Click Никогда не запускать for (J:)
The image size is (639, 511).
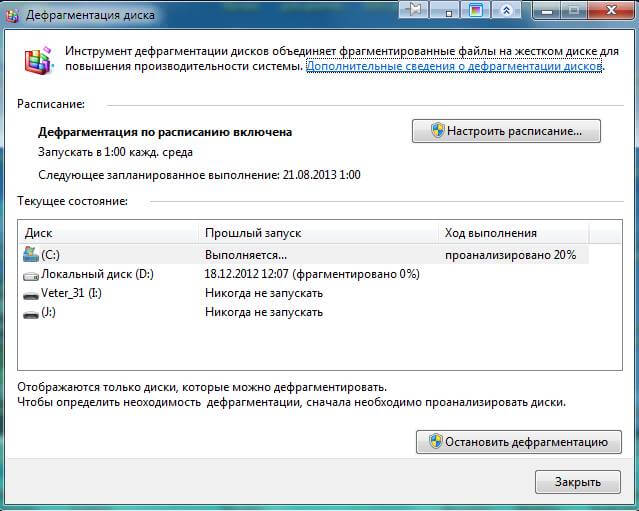264,313
